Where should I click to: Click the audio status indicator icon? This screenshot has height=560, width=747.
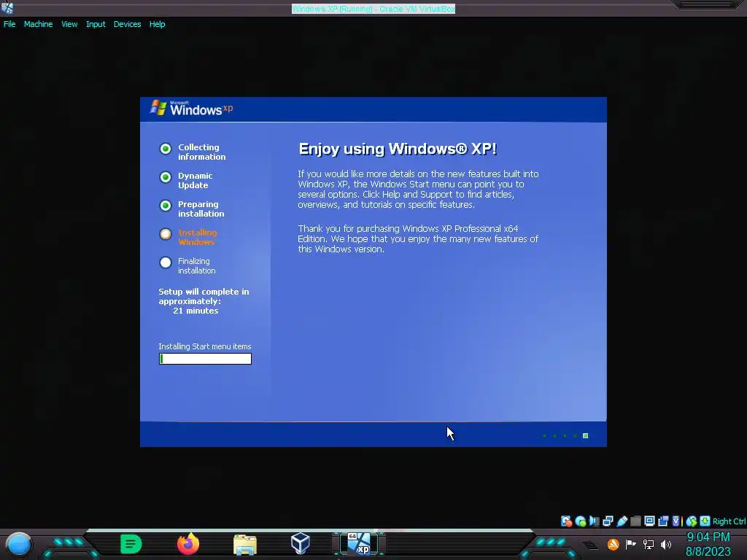click(x=594, y=521)
